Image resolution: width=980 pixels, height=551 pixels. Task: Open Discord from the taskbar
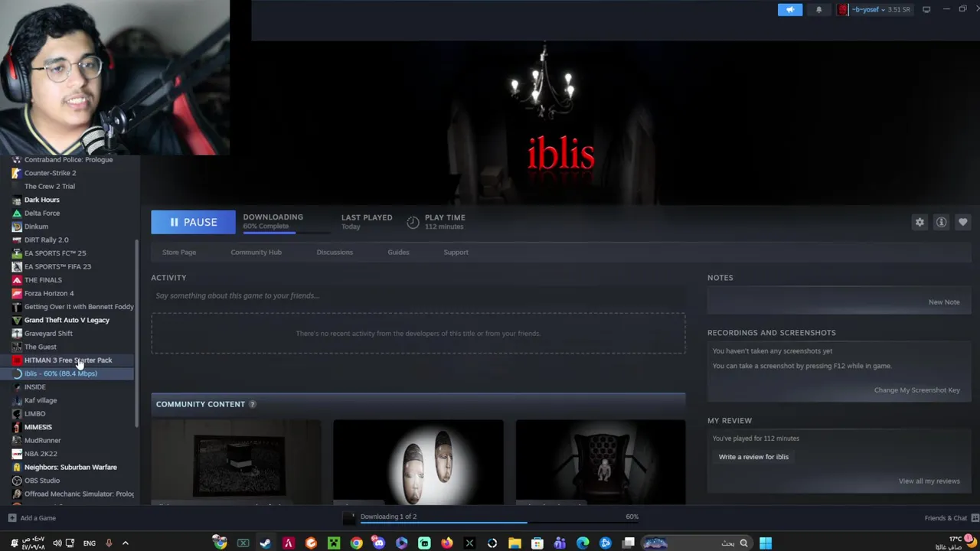379,543
